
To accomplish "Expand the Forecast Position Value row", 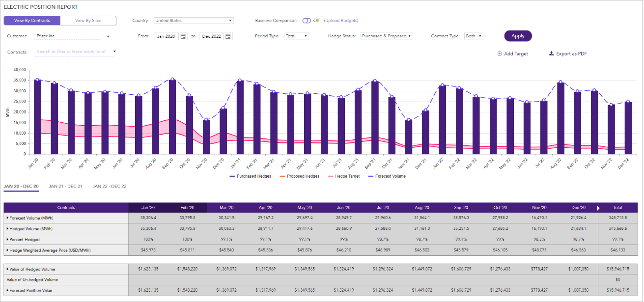I will pos(7,290).
